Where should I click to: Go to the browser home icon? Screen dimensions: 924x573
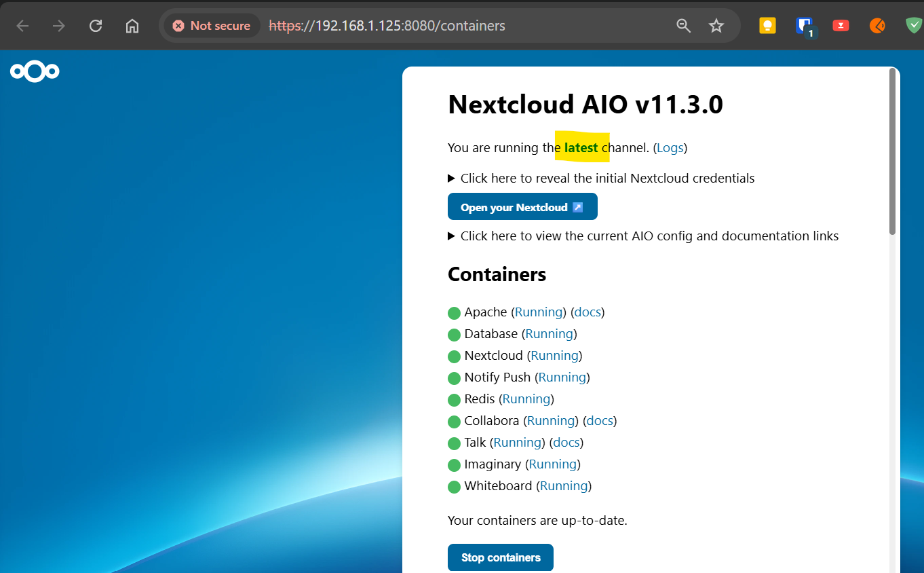point(132,26)
